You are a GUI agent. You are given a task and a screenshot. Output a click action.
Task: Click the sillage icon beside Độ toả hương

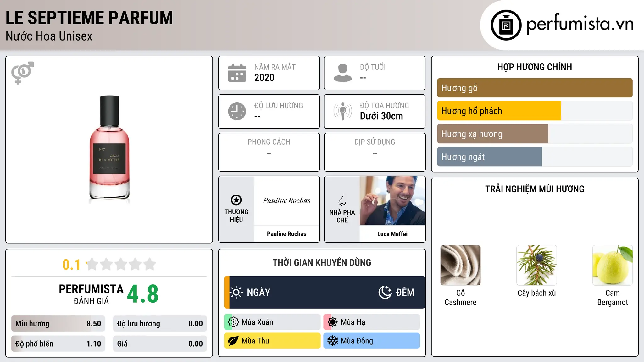(342, 111)
